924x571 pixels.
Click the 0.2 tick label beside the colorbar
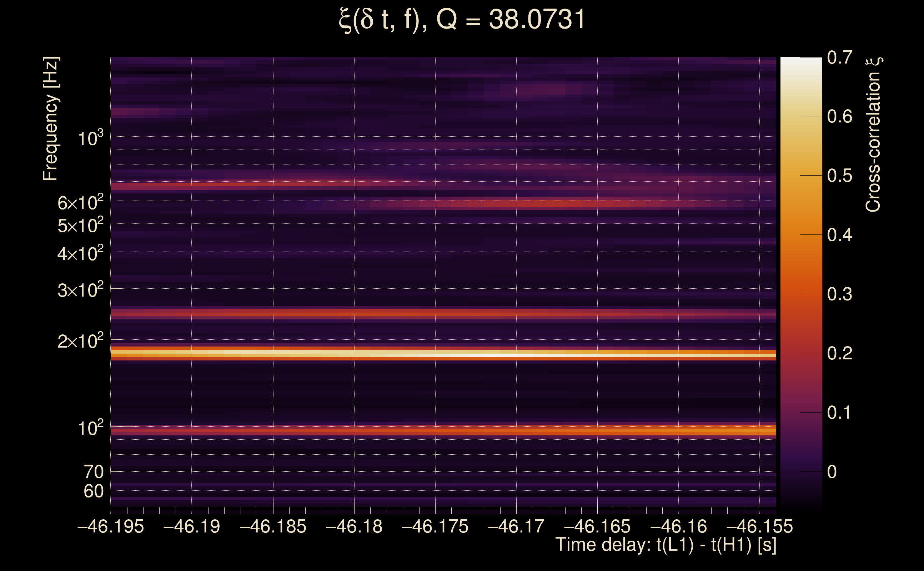tap(839, 353)
